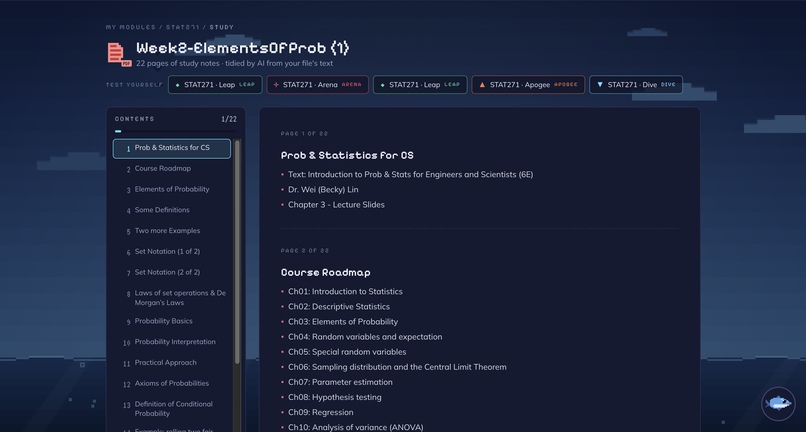Open 'Practical Approach' contents entry
This screenshot has width=806, height=432.
(172, 363)
